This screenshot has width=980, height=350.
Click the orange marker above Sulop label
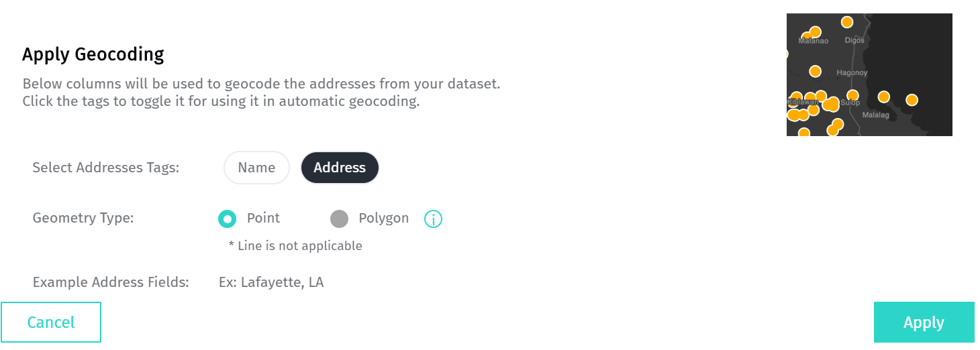coord(852,95)
